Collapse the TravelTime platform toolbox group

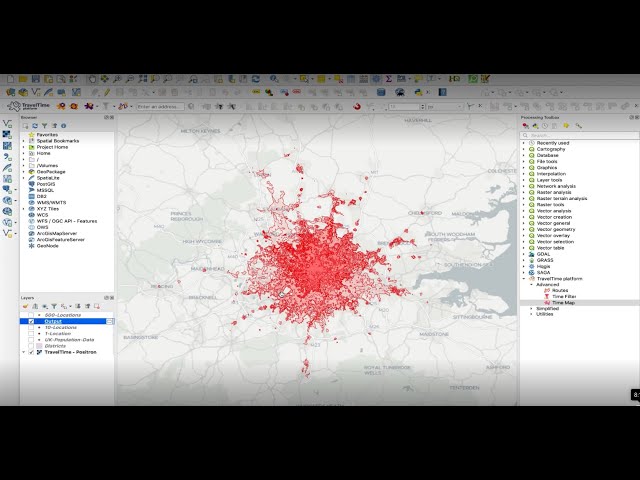(x=524, y=278)
